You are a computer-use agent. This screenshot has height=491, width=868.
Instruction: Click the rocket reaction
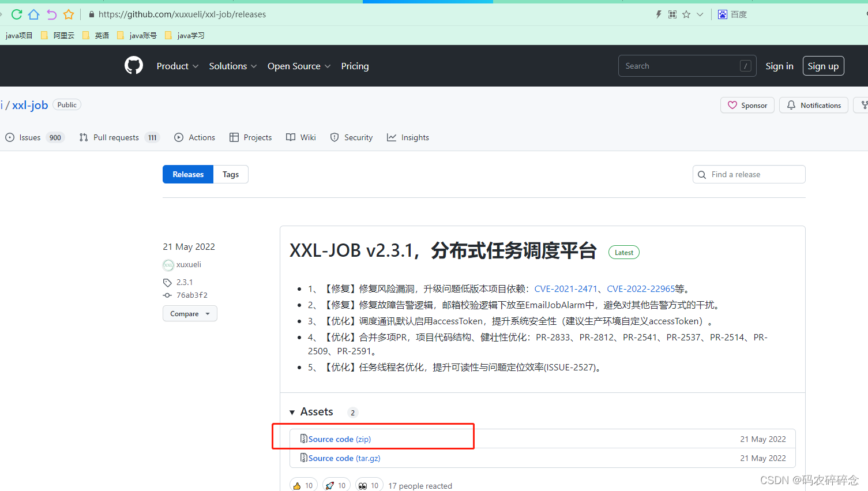[x=336, y=485]
